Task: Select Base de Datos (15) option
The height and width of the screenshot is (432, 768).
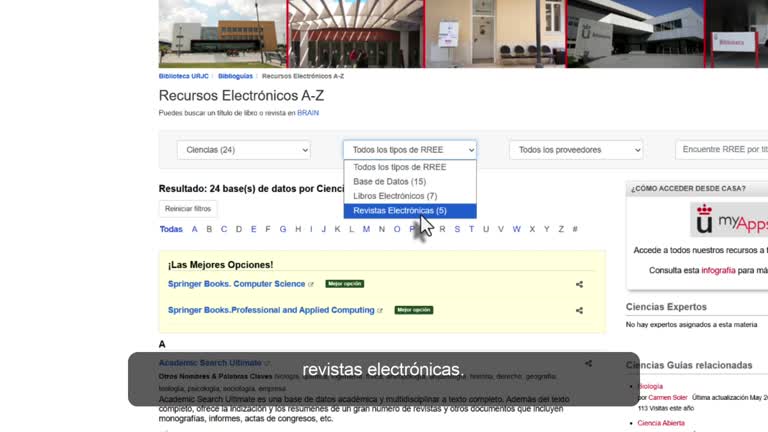Action: [x=410, y=182]
